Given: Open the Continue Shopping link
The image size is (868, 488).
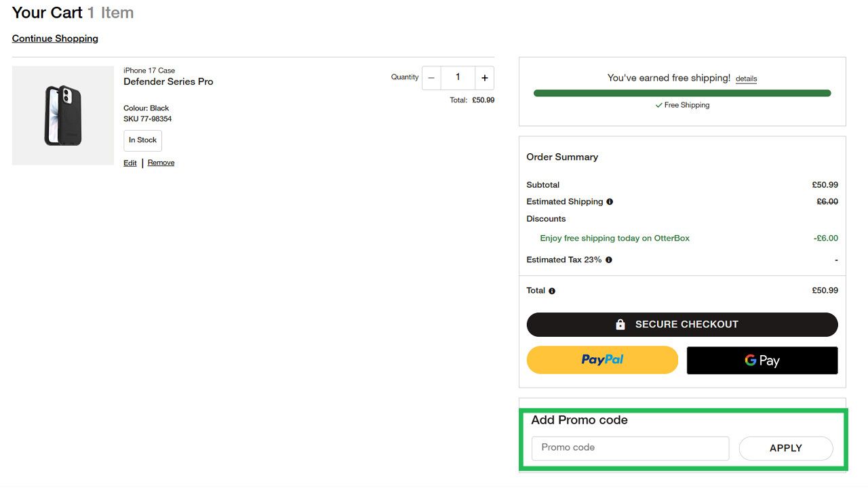Looking at the screenshot, I should pyautogui.click(x=55, y=39).
